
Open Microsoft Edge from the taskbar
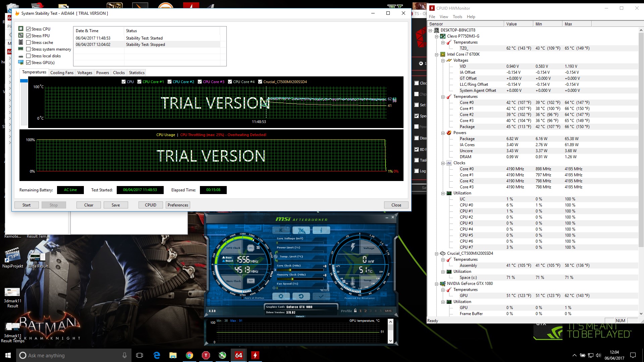click(157, 355)
